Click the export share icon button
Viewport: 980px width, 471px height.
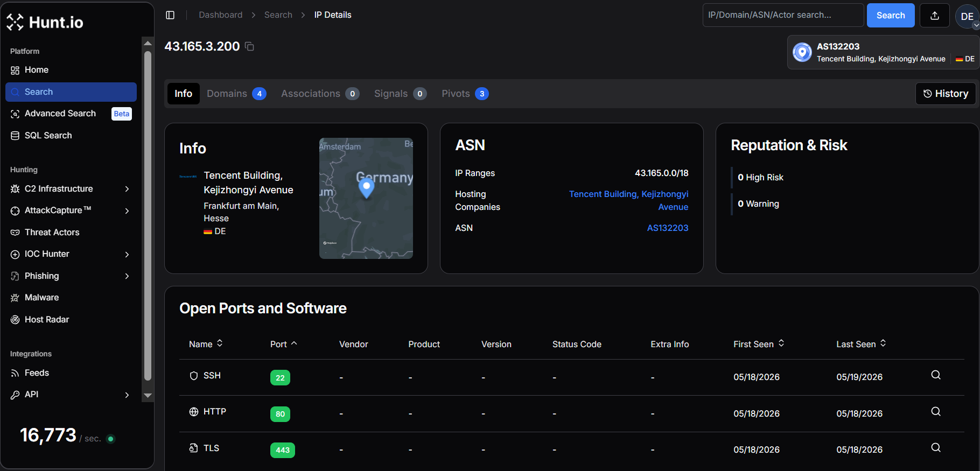pos(935,16)
